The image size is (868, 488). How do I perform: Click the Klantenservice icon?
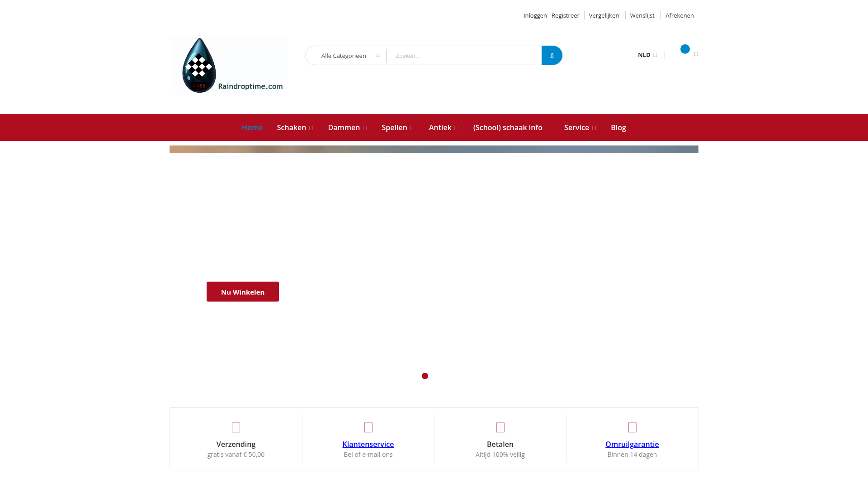(x=368, y=427)
